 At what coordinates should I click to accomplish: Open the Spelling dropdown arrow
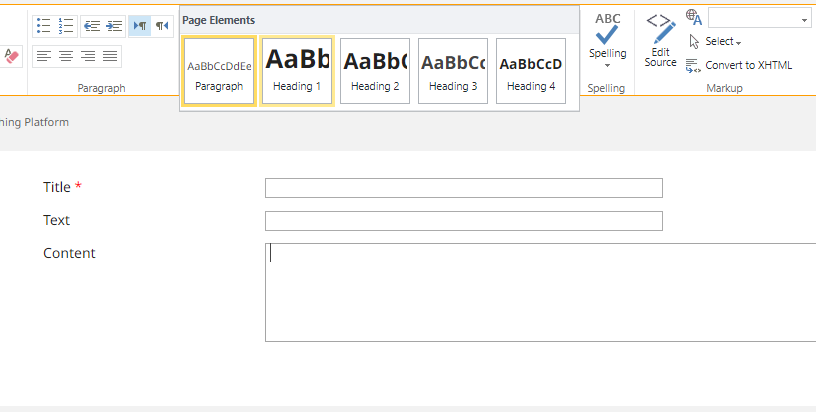tap(607, 66)
